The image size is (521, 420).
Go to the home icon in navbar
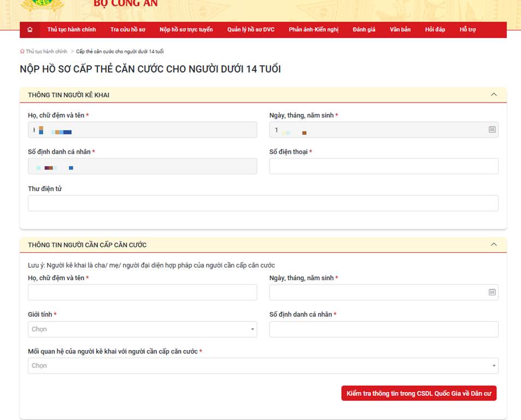tap(30, 29)
